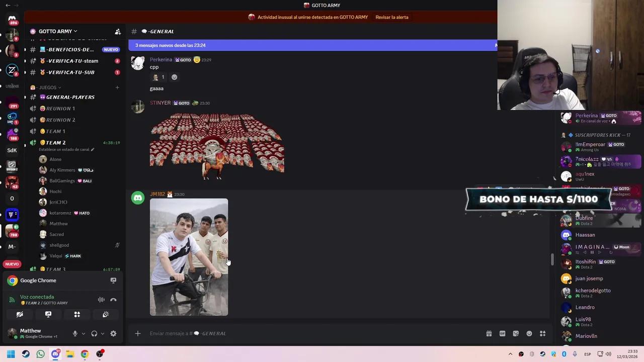
Task: Open the GIF picker
Action: [502, 333]
